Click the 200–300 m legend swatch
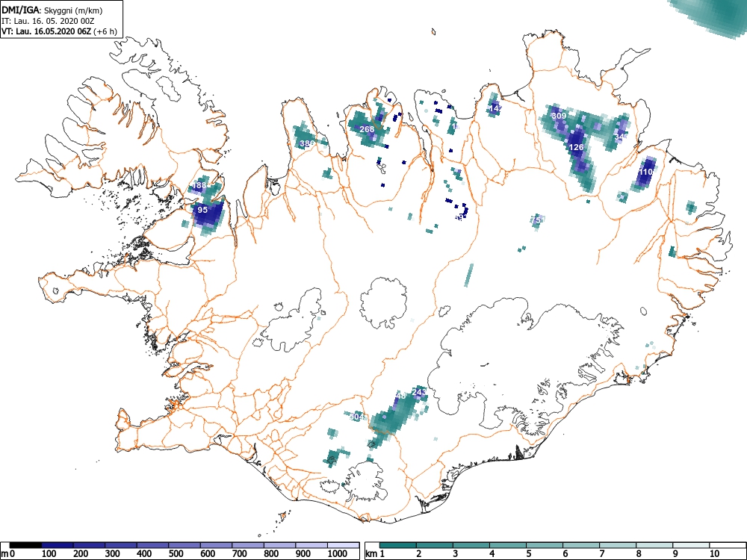This screenshot has height=560, width=747. click(89, 545)
